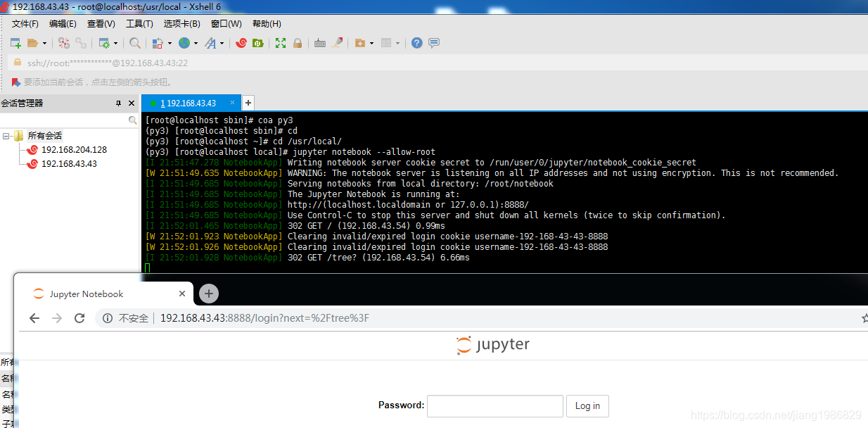Click the add-current-session flag arrow icon
This screenshot has height=428, width=868.
16,82
